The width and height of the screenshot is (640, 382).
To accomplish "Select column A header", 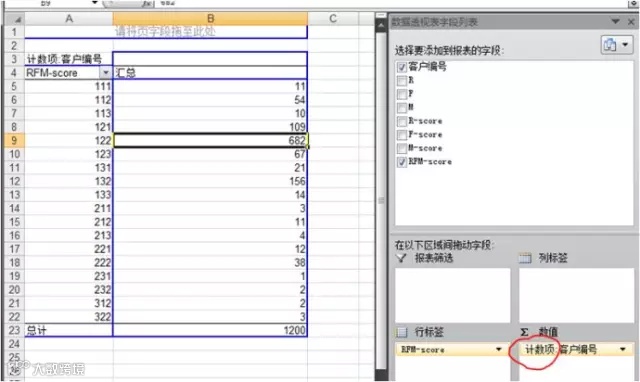I will (x=69, y=19).
